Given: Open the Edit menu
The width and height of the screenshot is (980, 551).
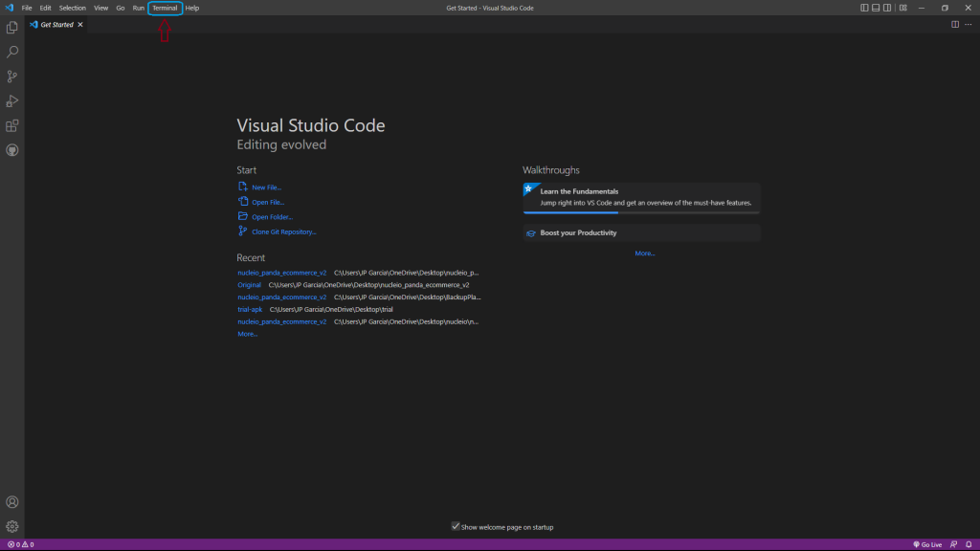Looking at the screenshot, I should [46, 8].
